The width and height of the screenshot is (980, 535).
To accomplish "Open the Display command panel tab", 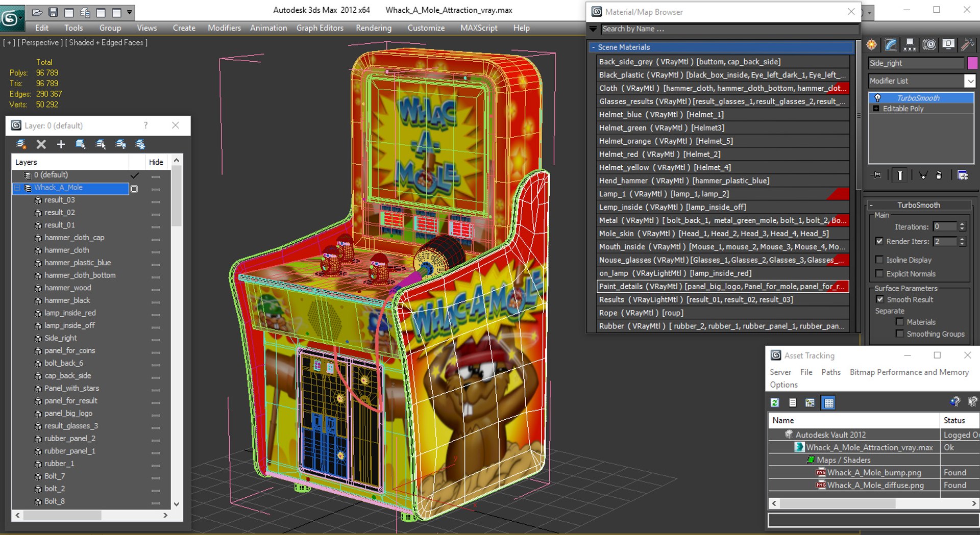I will tap(948, 45).
